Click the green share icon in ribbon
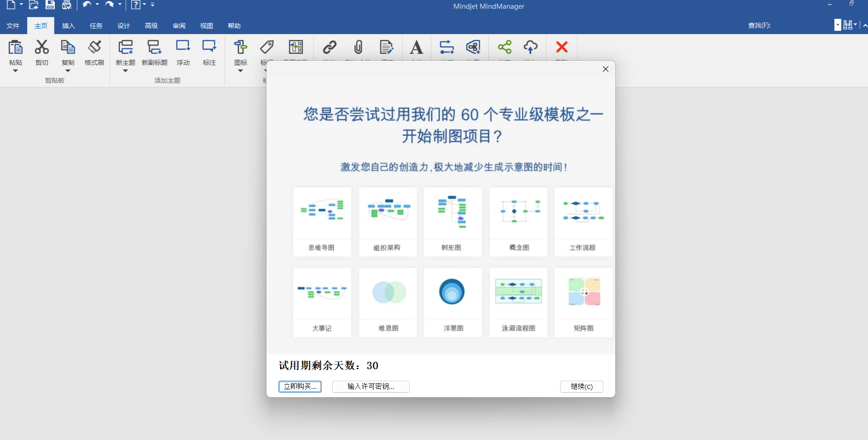The height and width of the screenshot is (440, 868). coord(504,47)
